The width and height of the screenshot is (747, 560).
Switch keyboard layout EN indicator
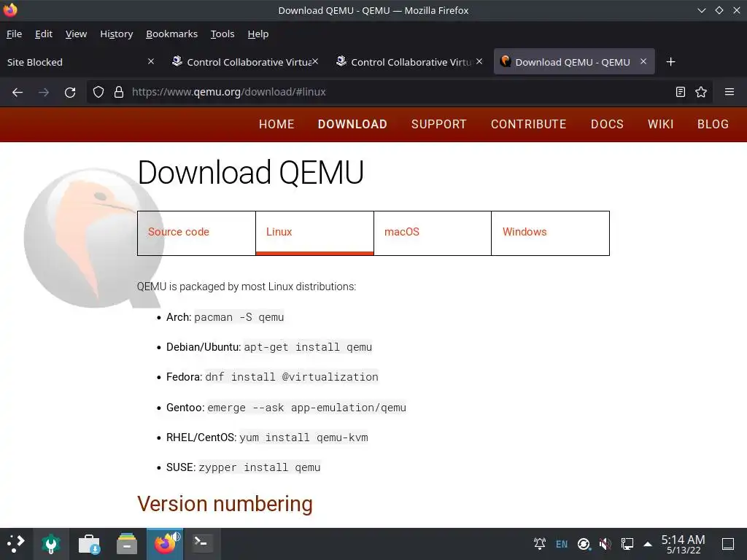[562, 544]
